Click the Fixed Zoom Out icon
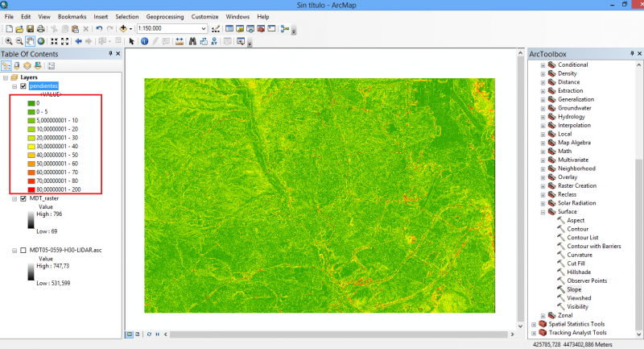 pos(65,41)
